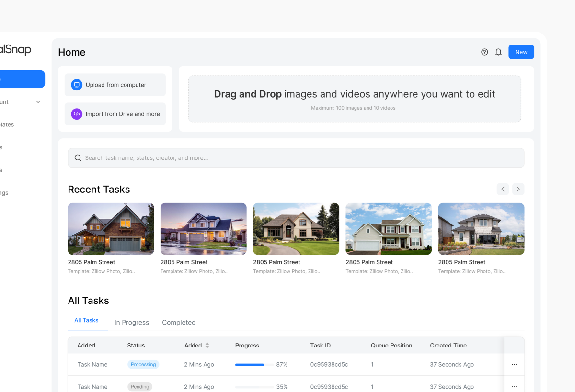
Task: Select the All Tasks tab
Action: pyautogui.click(x=86, y=321)
